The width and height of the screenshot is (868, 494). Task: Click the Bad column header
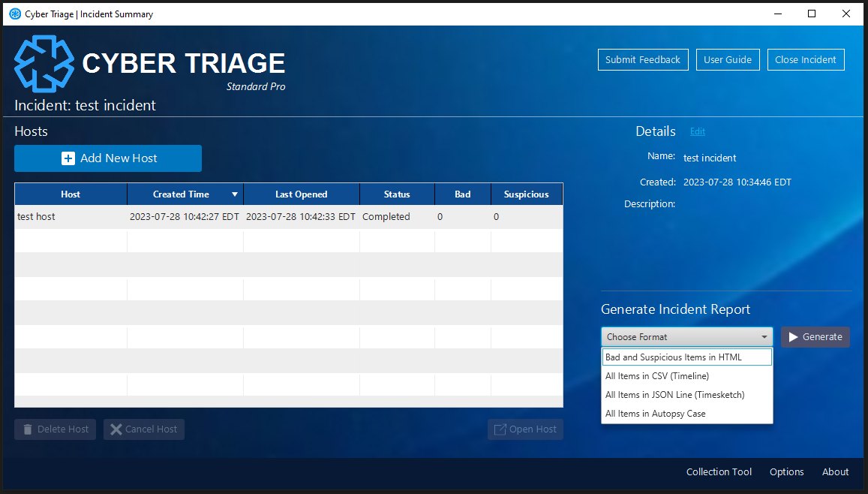pyautogui.click(x=463, y=194)
